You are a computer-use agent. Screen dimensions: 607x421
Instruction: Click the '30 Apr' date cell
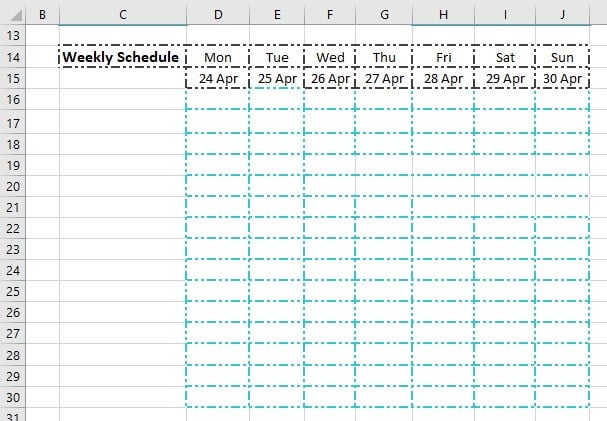tap(562, 78)
